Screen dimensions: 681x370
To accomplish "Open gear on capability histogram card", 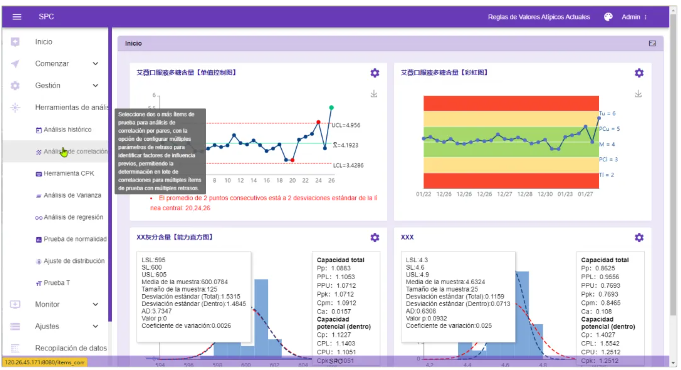I will [375, 238].
